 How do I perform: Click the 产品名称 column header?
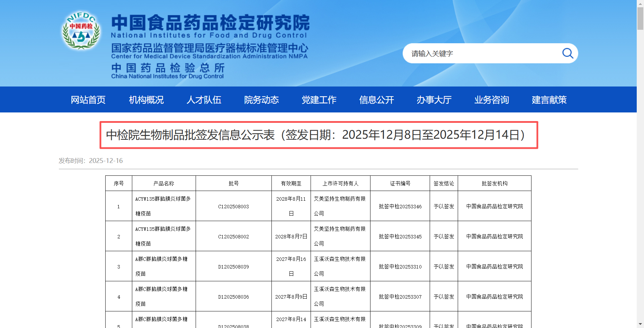pos(164,183)
